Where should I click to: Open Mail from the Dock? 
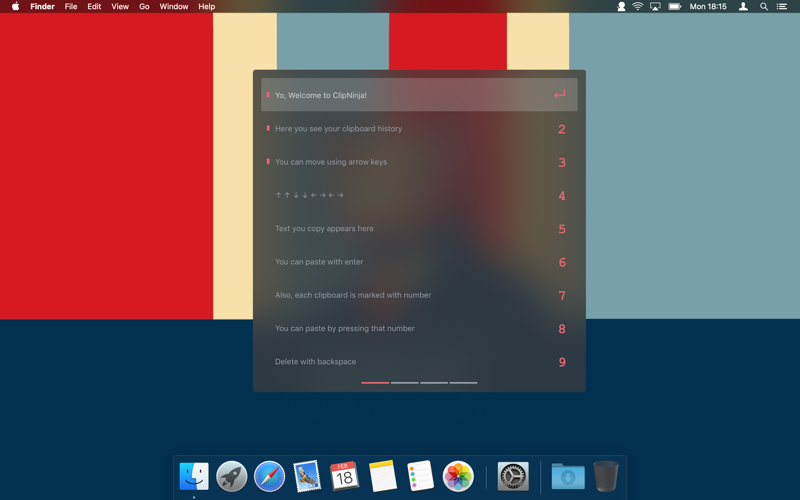pos(307,476)
